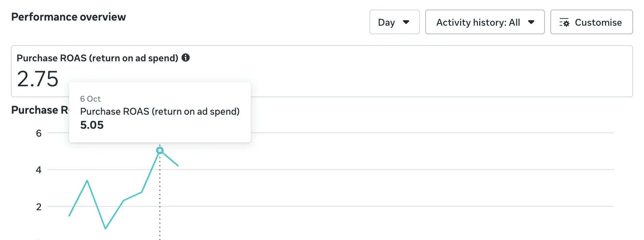Click the 5.05 value in the tooltip
This screenshot has height=240, width=644.
pos(92,125)
